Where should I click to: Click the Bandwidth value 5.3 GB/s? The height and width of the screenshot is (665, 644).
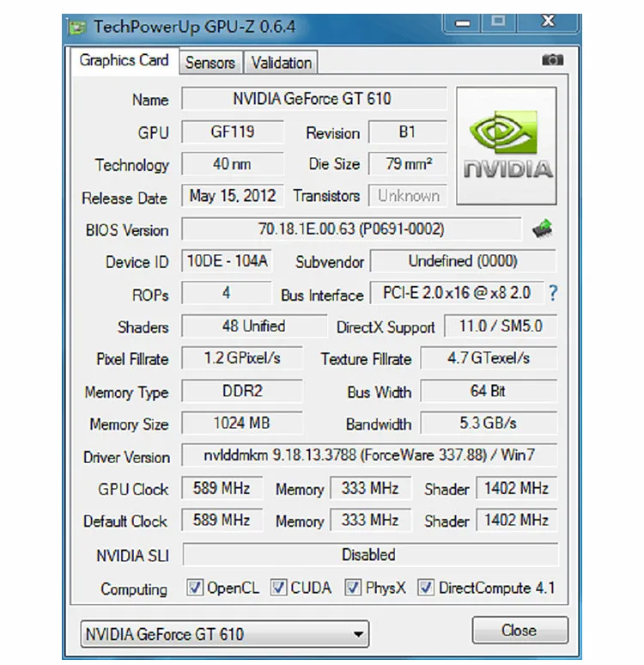489,424
